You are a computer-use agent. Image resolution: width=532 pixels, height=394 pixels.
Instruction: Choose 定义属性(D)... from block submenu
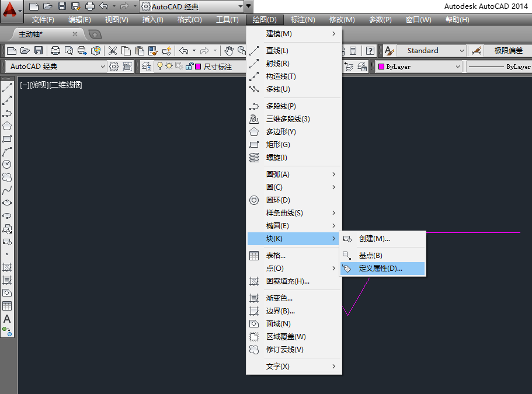click(383, 269)
